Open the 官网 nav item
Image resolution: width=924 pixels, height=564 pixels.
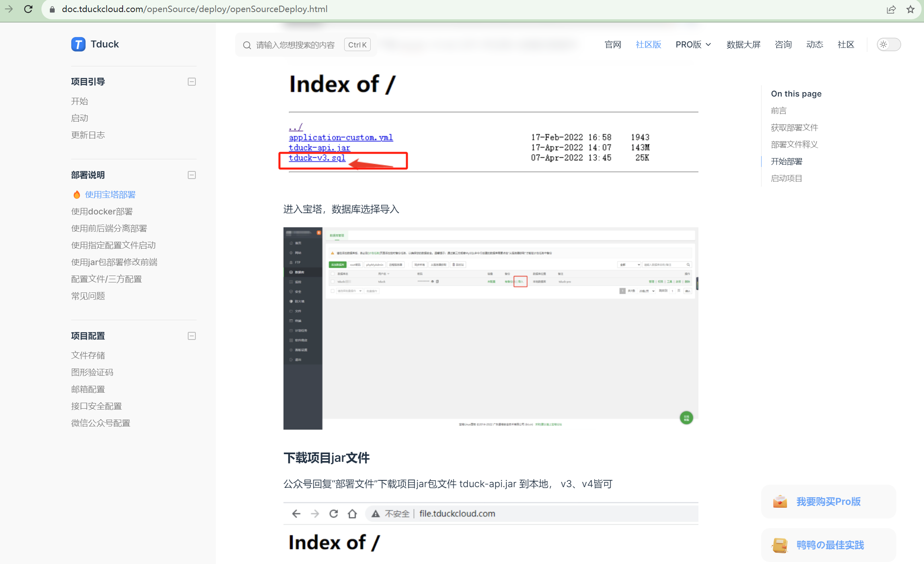pyautogui.click(x=613, y=45)
